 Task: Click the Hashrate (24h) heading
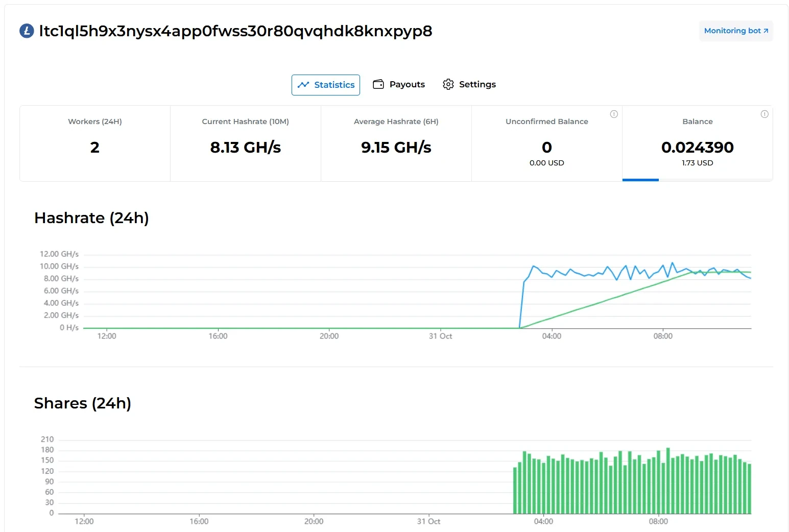(x=91, y=218)
